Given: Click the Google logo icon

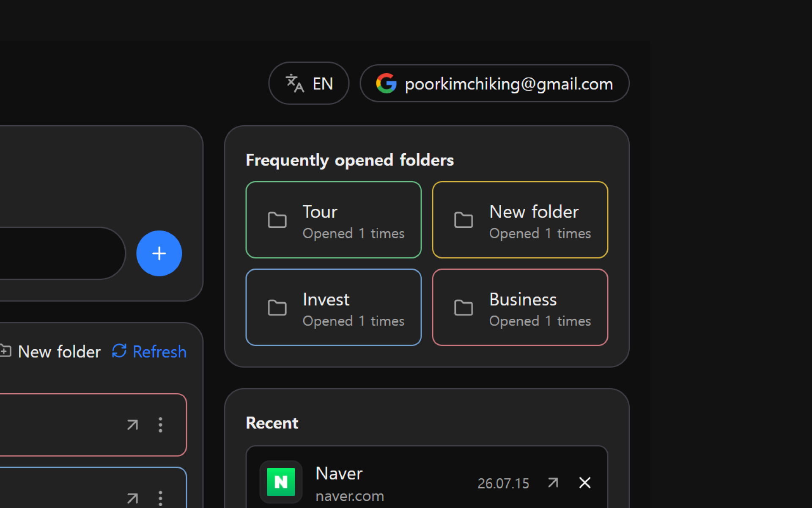Looking at the screenshot, I should 386,83.
